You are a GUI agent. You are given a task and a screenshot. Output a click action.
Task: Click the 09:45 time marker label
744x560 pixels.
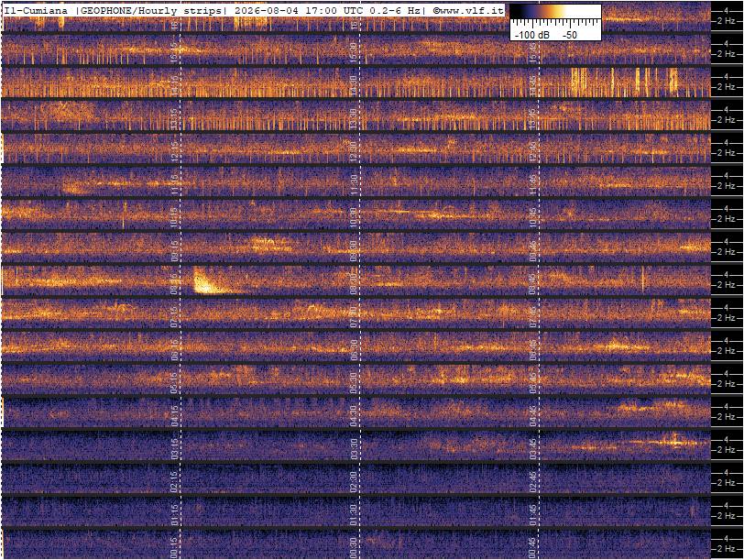(533, 250)
